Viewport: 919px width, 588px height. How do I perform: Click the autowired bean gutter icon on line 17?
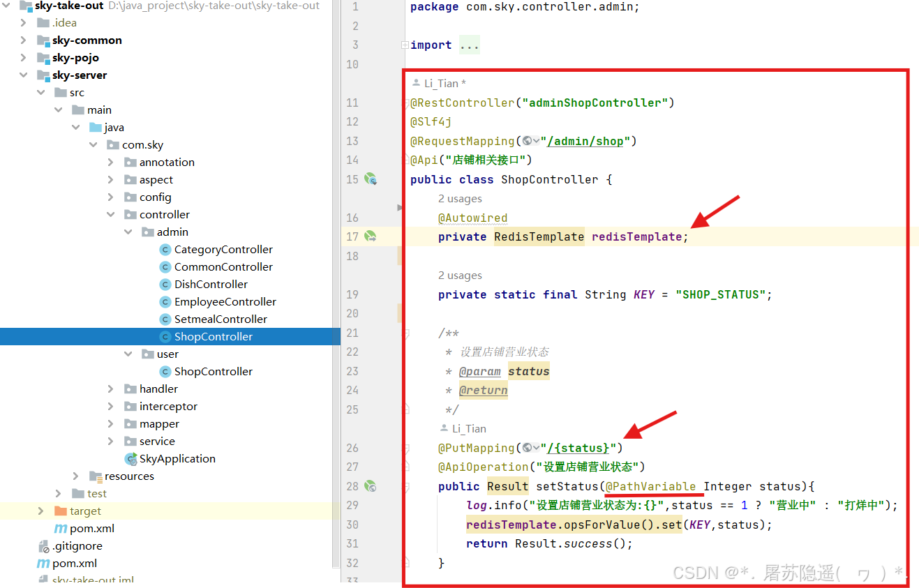point(371,236)
